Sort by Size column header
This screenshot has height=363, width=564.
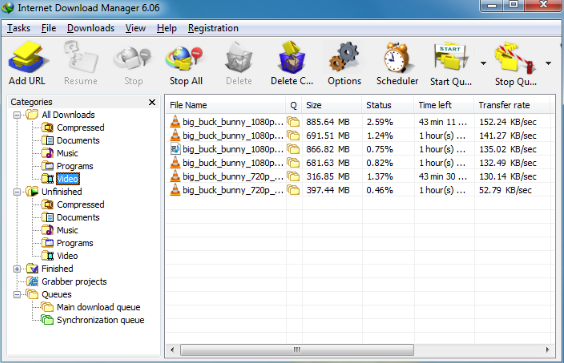(x=332, y=105)
